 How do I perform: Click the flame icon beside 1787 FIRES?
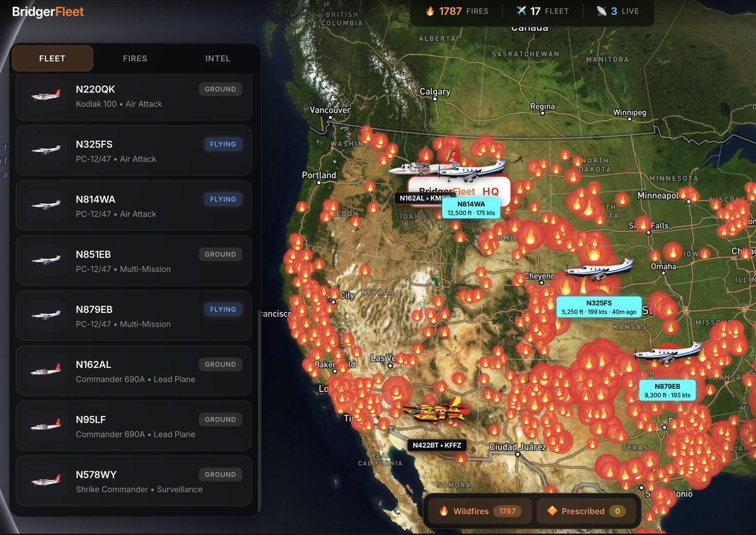pyautogui.click(x=429, y=11)
